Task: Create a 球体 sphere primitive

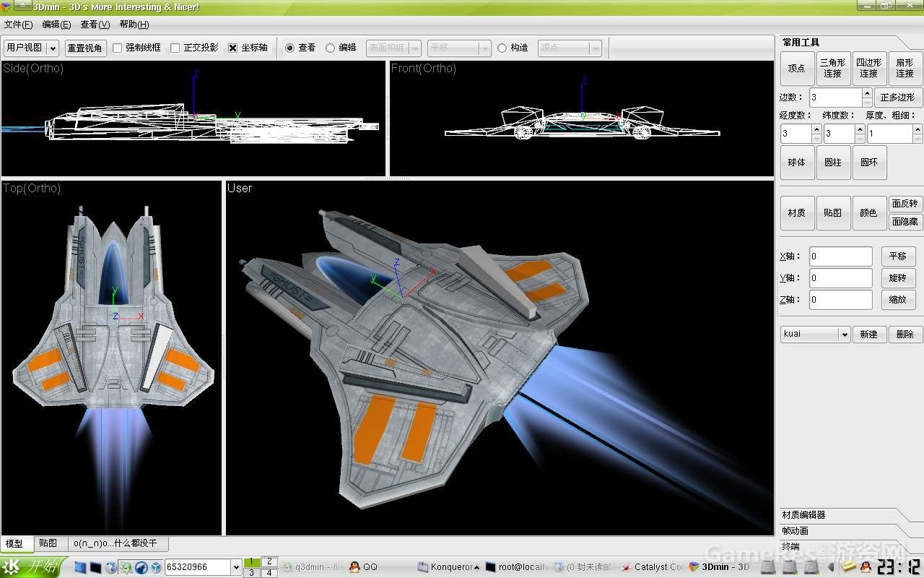Action: click(x=797, y=162)
